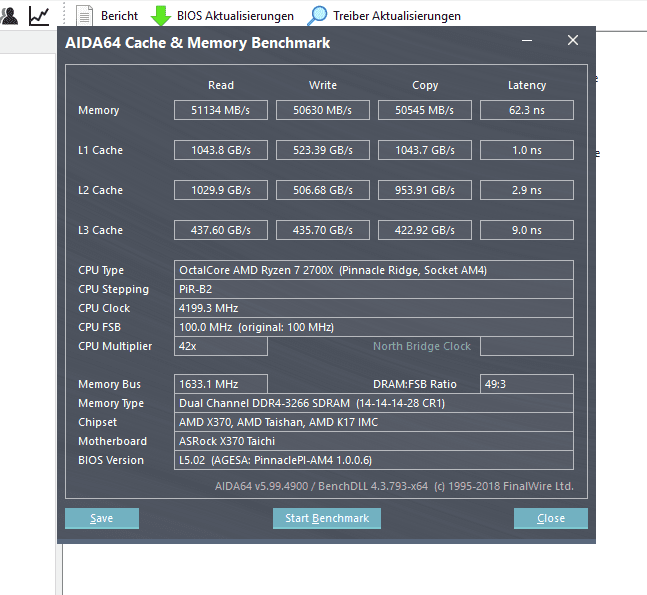Open the Bericht toolbar item
Screen dimensions: 647x595
pos(119,16)
